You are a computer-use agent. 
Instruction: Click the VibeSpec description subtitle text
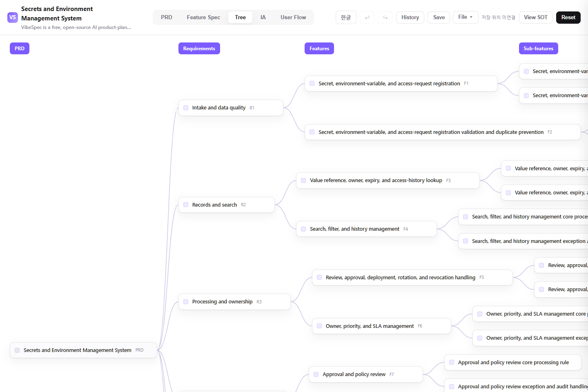76,27
